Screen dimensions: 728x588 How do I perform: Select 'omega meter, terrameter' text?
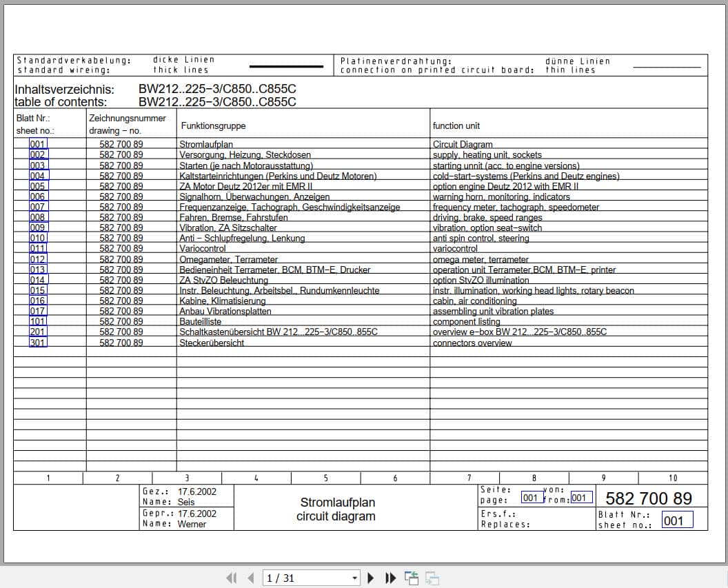click(481, 259)
